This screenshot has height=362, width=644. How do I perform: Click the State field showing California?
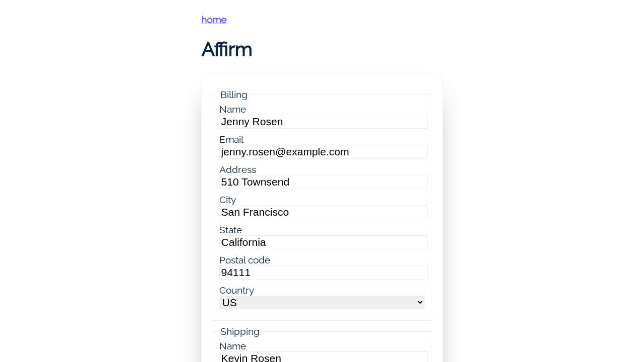[323, 242]
